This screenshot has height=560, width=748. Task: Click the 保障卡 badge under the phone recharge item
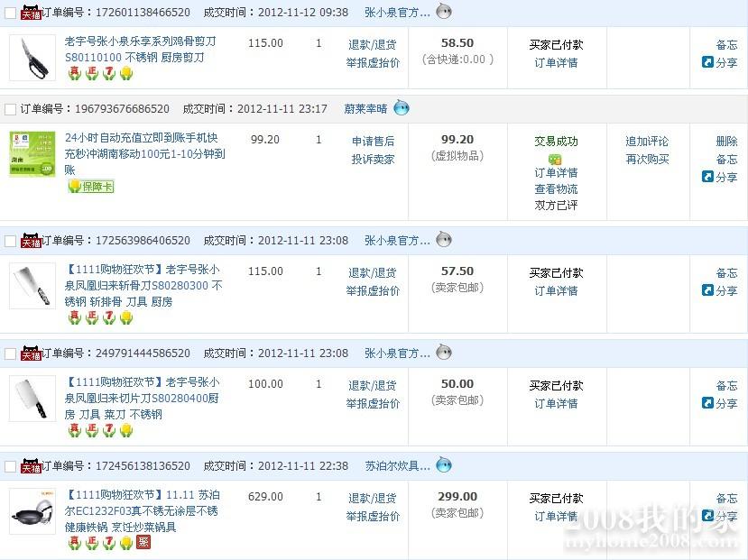click(91, 187)
